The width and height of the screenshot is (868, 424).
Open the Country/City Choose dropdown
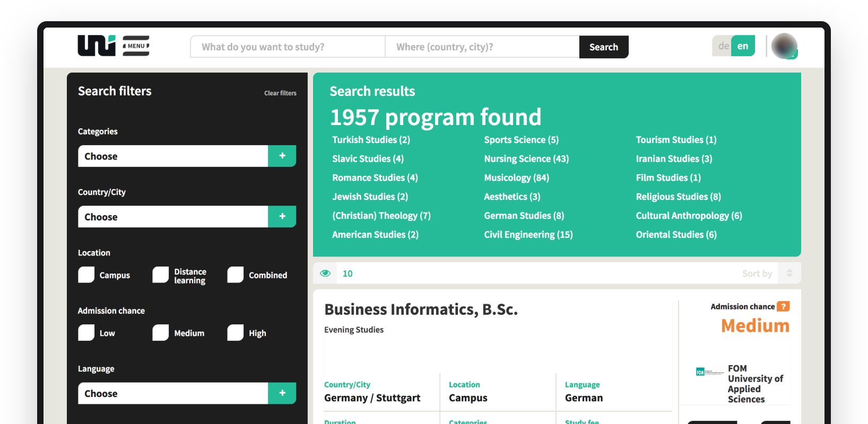click(x=173, y=216)
